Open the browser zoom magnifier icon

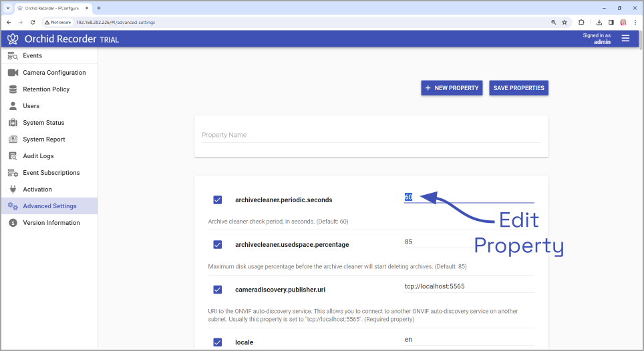(553, 23)
